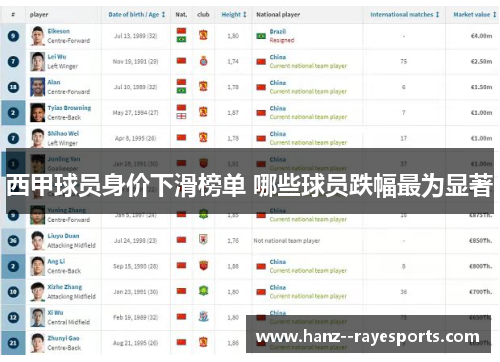Click Xizhe Zhang's portrait photo
This screenshot has width=500, height=362.
coord(37,292)
